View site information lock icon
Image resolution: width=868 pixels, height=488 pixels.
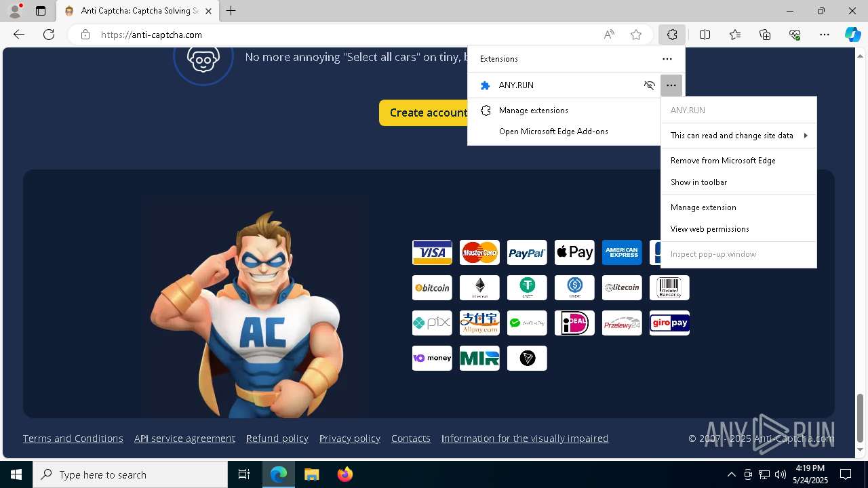[x=85, y=35]
